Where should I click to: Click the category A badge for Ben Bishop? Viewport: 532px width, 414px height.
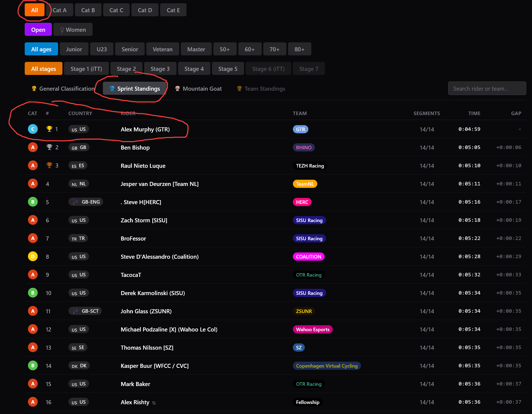pos(33,147)
